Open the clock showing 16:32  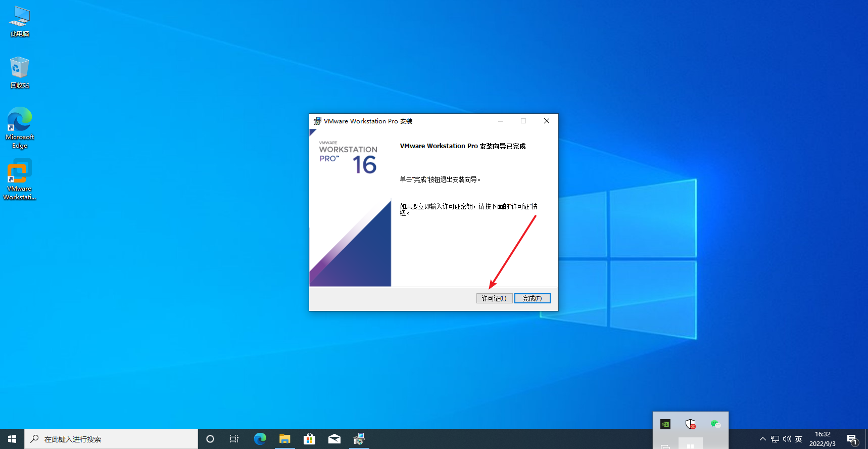[823, 439]
